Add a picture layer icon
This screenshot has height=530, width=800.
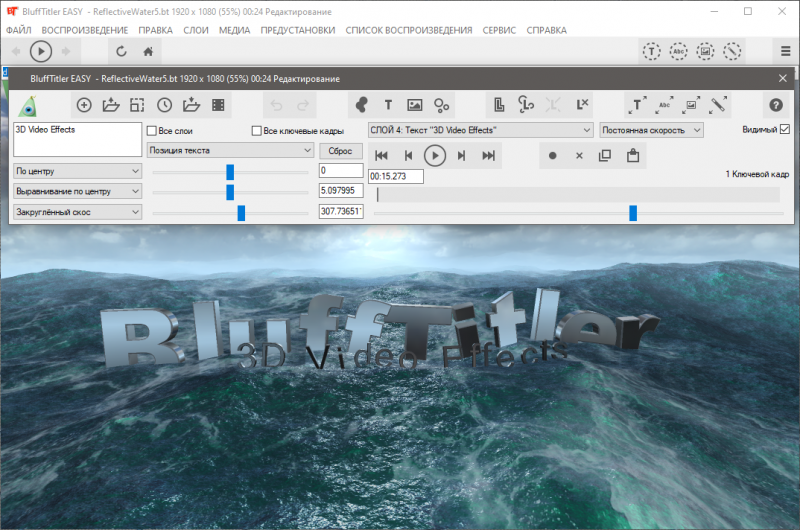coord(414,104)
